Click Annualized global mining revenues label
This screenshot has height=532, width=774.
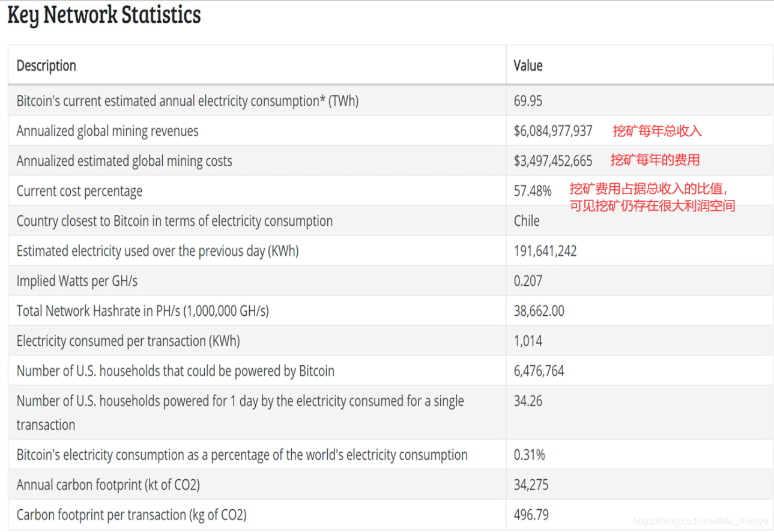point(107,131)
